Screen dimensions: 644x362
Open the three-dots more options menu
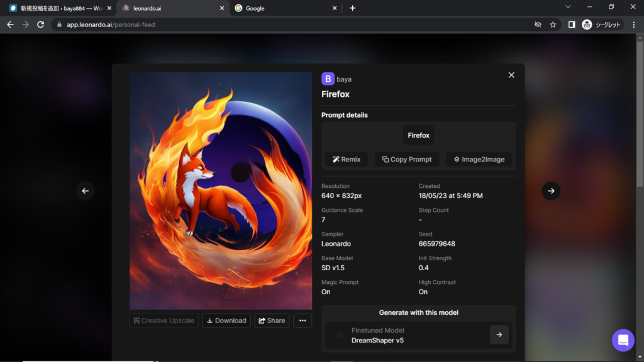pos(302,321)
